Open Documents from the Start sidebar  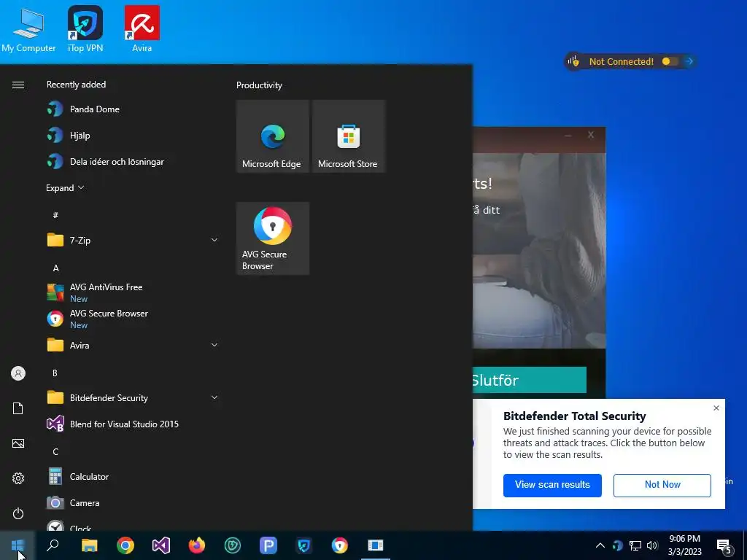point(18,408)
